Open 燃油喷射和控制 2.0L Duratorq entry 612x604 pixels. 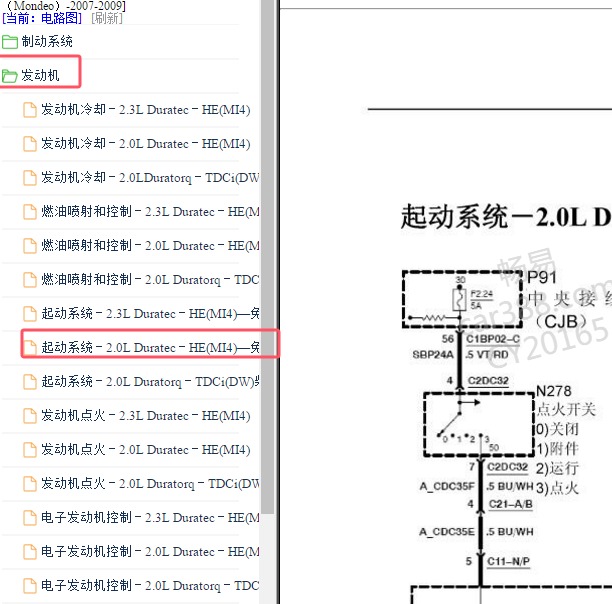coord(150,279)
